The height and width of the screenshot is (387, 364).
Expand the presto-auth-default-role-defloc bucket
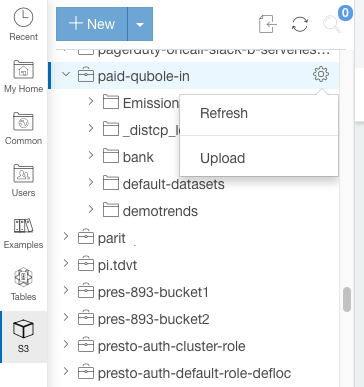click(66, 371)
